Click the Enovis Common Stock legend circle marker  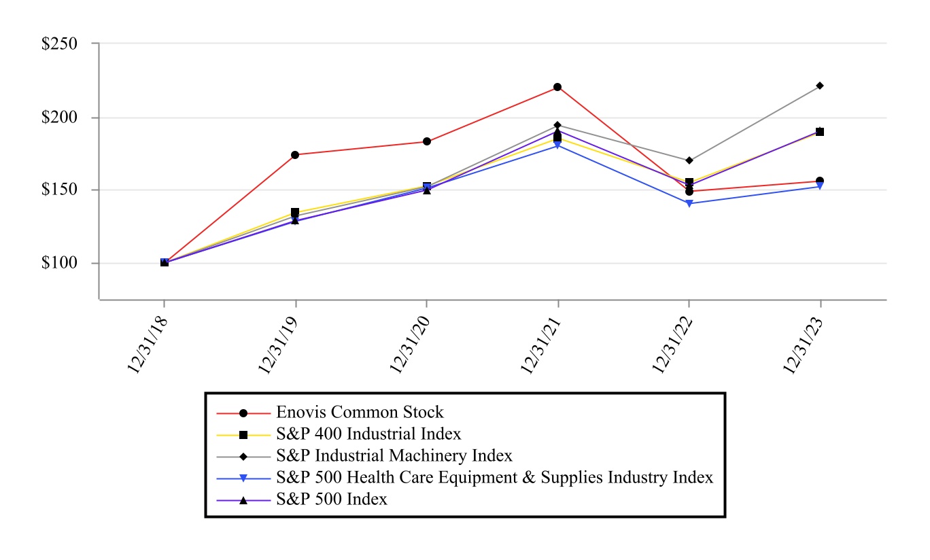[x=243, y=413]
